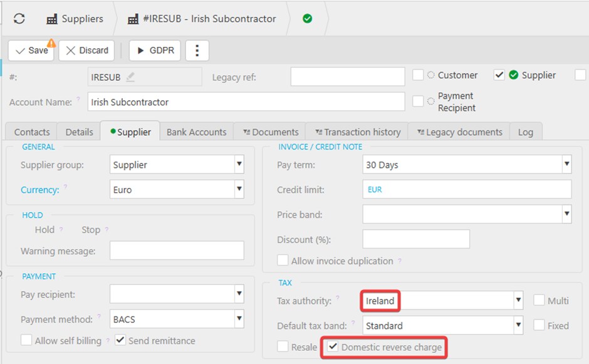Open the Legacy documents tab
589x364 pixels.
[459, 132]
